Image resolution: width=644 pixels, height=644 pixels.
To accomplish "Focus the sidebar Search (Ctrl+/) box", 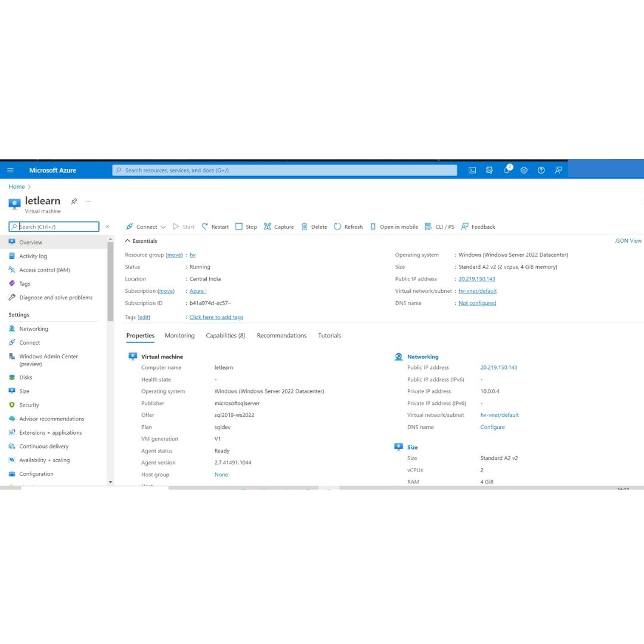I will (54, 227).
